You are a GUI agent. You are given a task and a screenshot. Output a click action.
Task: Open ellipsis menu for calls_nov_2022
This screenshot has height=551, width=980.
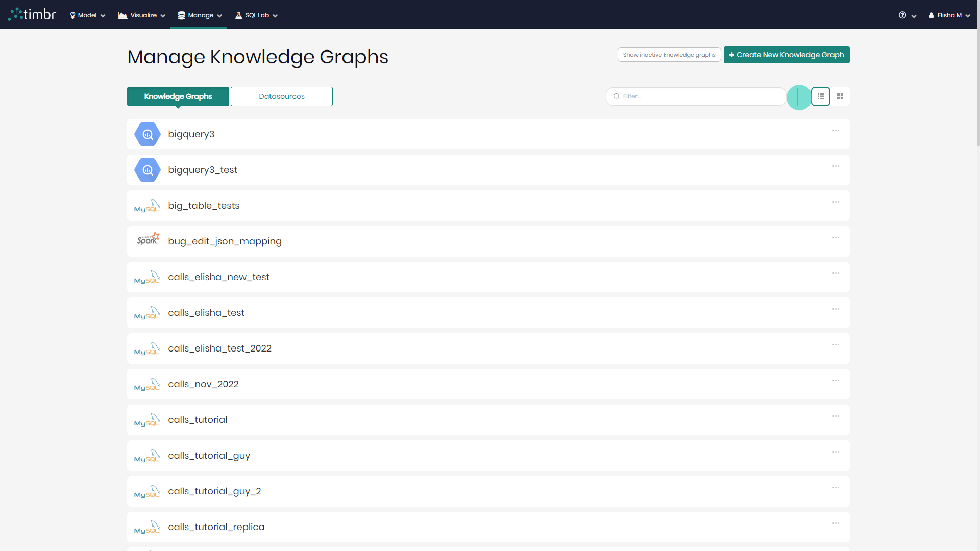pyautogui.click(x=836, y=381)
